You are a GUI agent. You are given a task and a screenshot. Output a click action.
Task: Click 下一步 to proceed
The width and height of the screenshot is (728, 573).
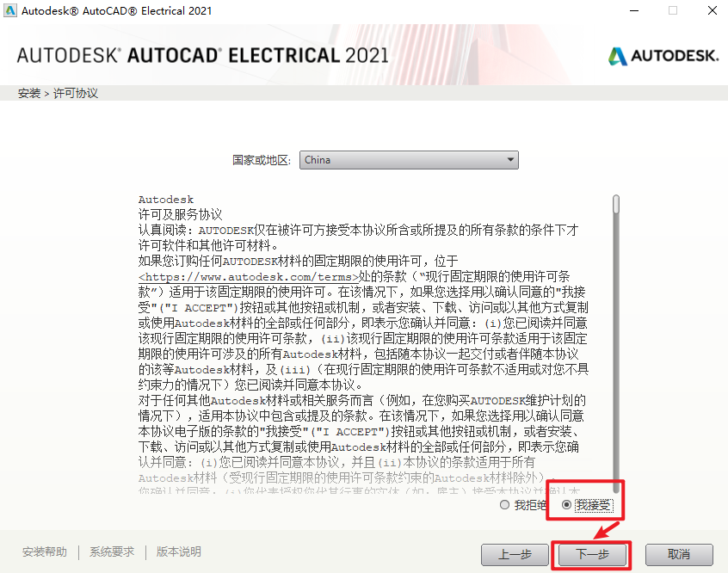[x=592, y=554]
